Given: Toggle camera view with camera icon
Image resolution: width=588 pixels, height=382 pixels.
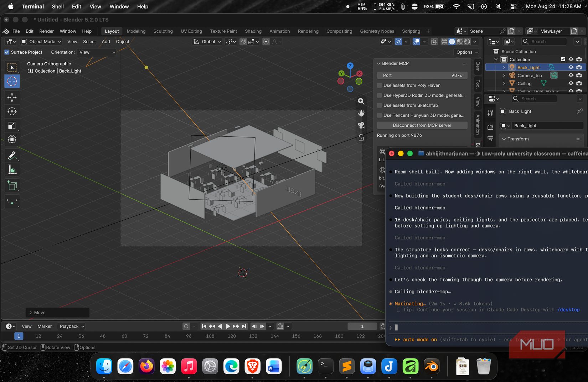Looking at the screenshot, I should pos(361,125).
